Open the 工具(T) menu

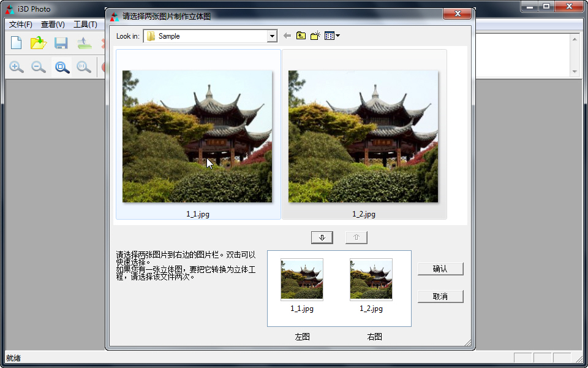(x=86, y=25)
